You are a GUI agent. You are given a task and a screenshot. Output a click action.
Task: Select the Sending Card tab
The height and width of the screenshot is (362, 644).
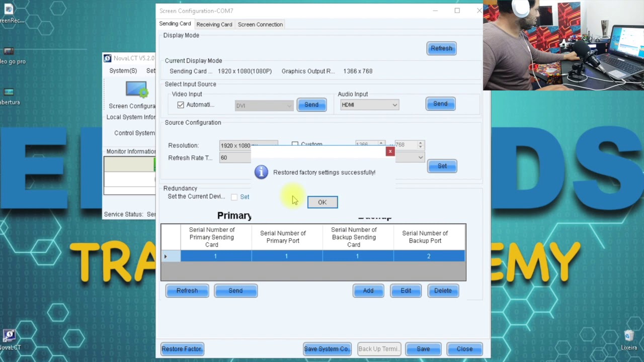[175, 24]
